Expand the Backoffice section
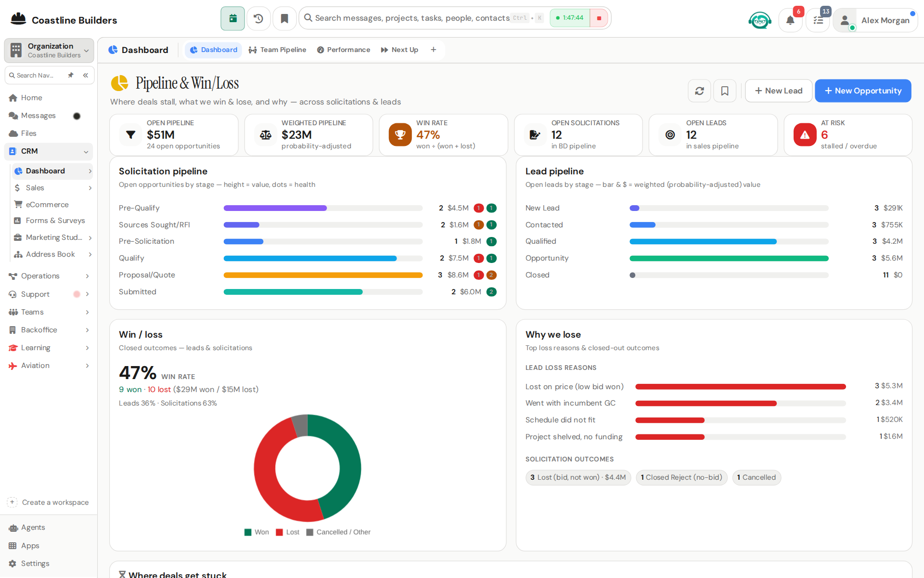924x578 pixels. click(87, 330)
